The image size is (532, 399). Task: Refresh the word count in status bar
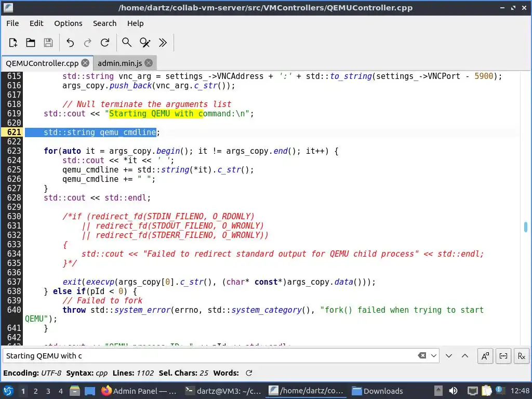click(249, 373)
